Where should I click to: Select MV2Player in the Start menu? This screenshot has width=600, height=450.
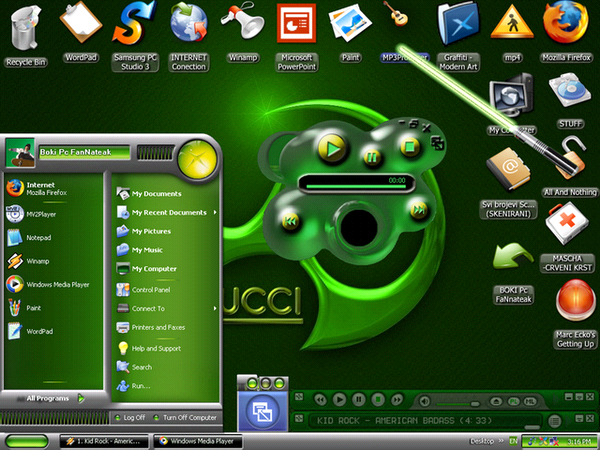point(54,214)
